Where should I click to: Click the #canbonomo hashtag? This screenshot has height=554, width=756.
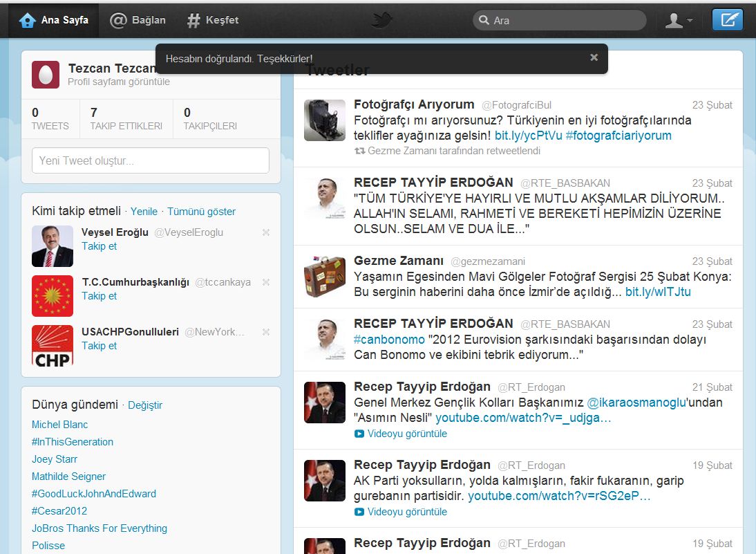(389, 340)
